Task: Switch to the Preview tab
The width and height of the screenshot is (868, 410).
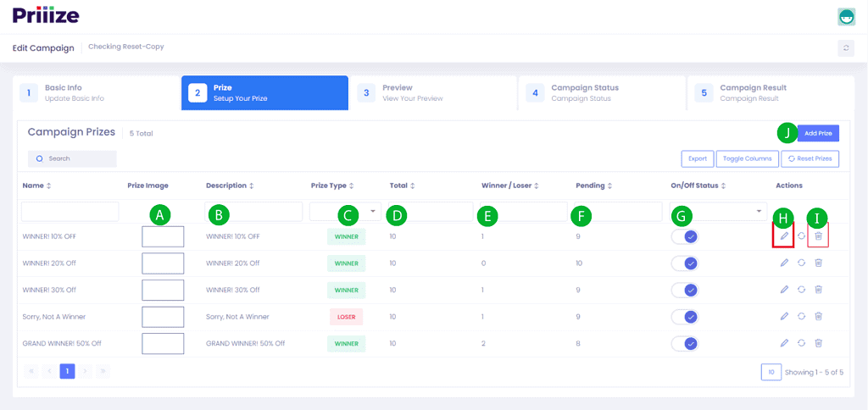Action: tap(433, 93)
